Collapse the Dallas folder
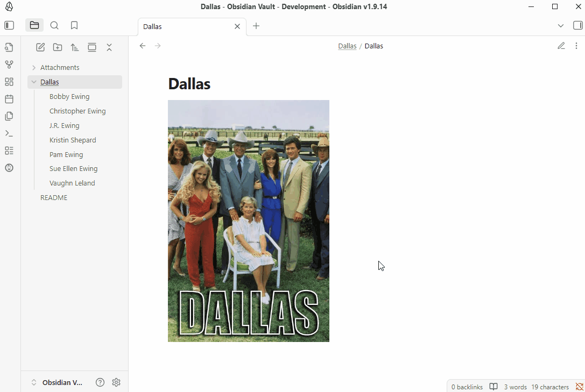585x392 pixels. [x=34, y=82]
